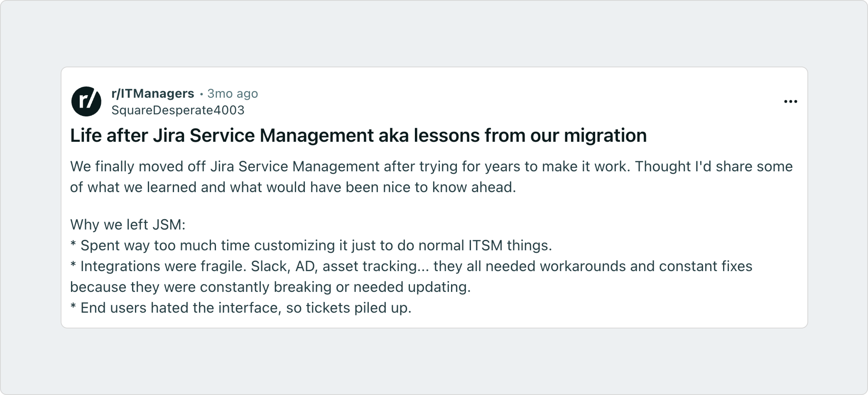Open the three-dot more options menu

pos(790,101)
